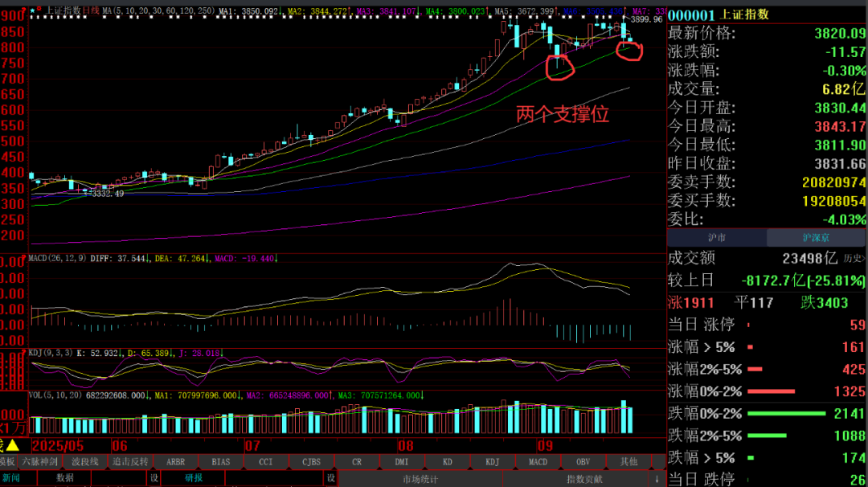Open the 指数贡献 panel

pos(584,478)
